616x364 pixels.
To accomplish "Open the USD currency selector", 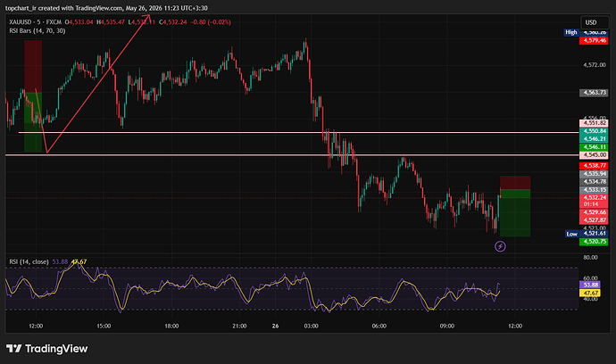I will [595, 22].
